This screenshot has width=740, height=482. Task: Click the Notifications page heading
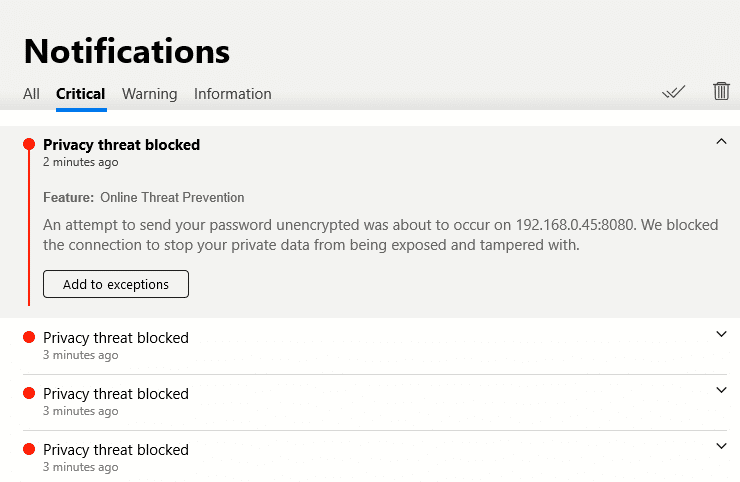[x=127, y=50]
